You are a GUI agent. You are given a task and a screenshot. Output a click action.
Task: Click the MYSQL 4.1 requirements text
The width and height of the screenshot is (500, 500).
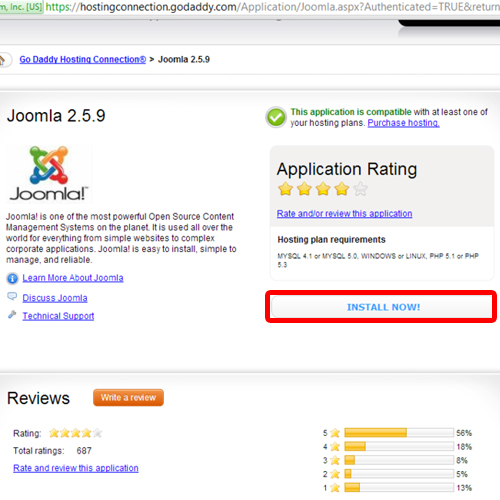click(378, 260)
